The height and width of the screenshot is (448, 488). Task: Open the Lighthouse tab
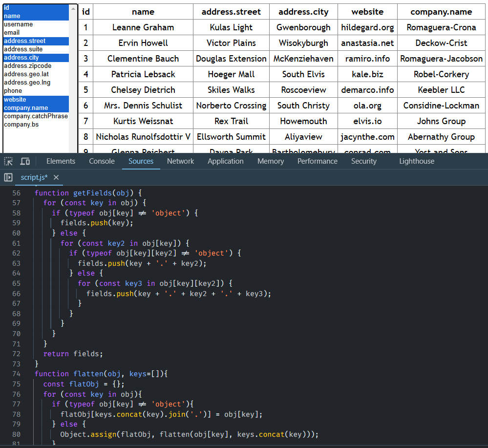[417, 161]
